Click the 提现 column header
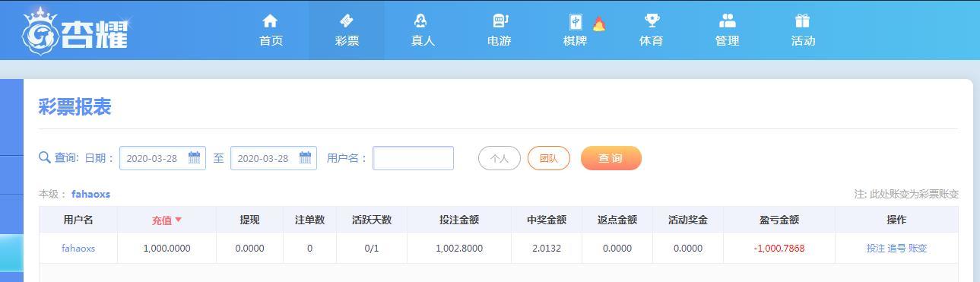This screenshot has height=282, width=980. click(x=249, y=220)
